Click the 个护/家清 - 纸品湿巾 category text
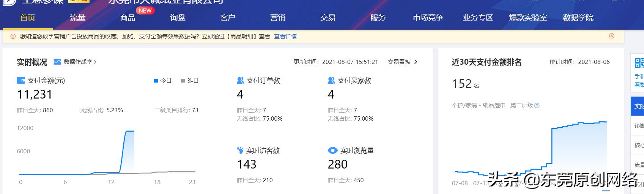 479,105
